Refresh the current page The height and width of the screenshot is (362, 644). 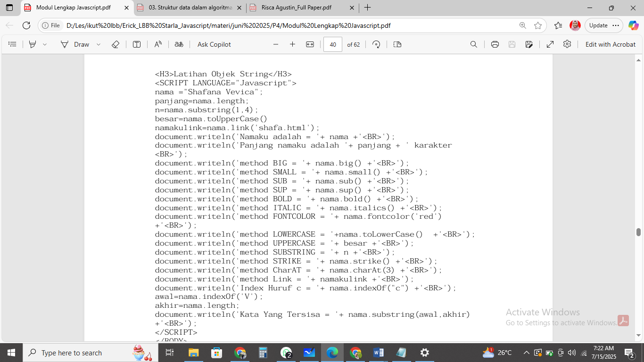26,25
